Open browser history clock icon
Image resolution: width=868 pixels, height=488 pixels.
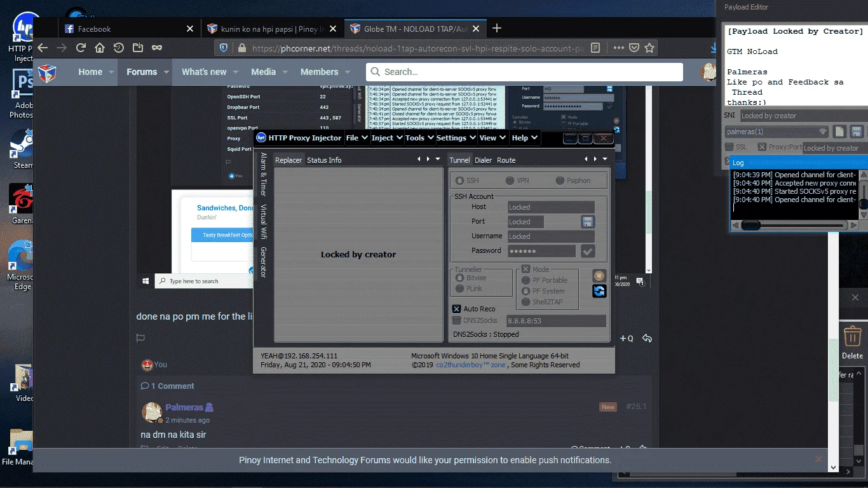(119, 48)
